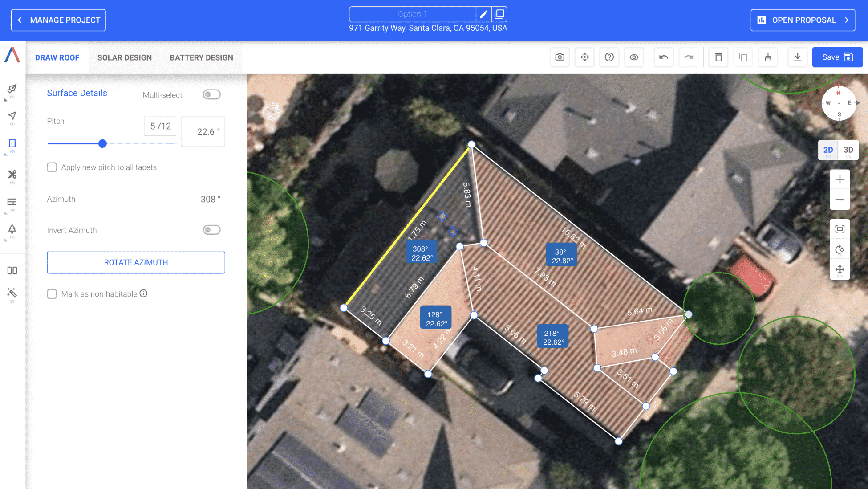Click the 5/12 pitch ratio field

160,126
